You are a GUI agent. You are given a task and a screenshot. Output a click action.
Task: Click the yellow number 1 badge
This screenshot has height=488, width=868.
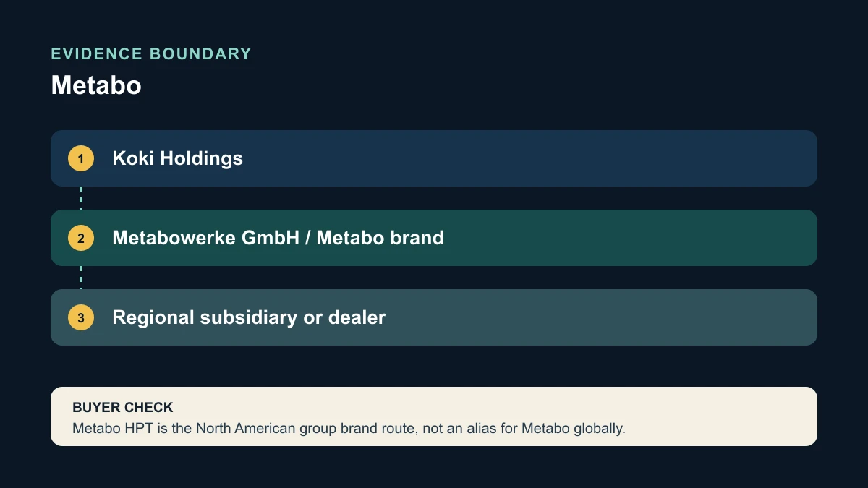tap(81, 158)
